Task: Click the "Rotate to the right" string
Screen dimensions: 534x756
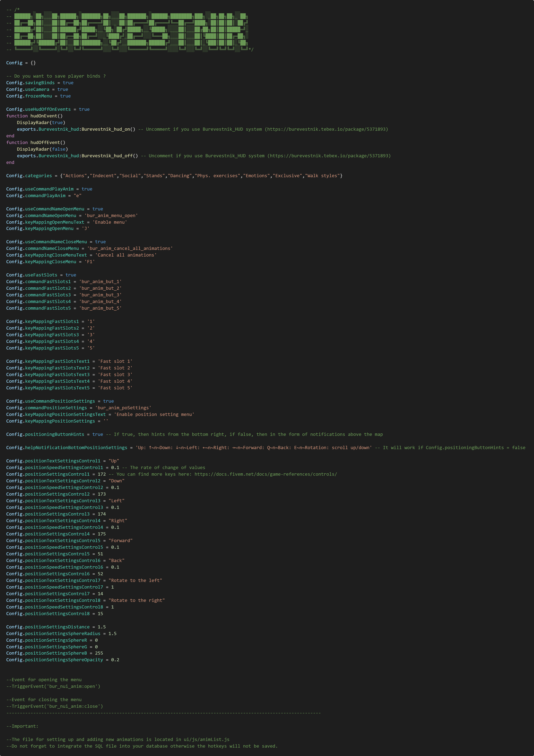Action: pyautogui.click(x=137, y=600)
